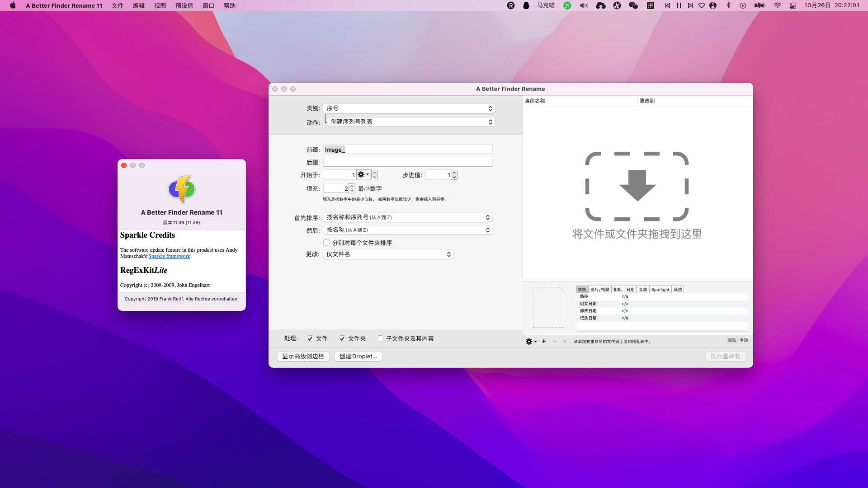Click the plus icon to add files
This screenshot has height=488, width=868.
[x=544, y=342]
